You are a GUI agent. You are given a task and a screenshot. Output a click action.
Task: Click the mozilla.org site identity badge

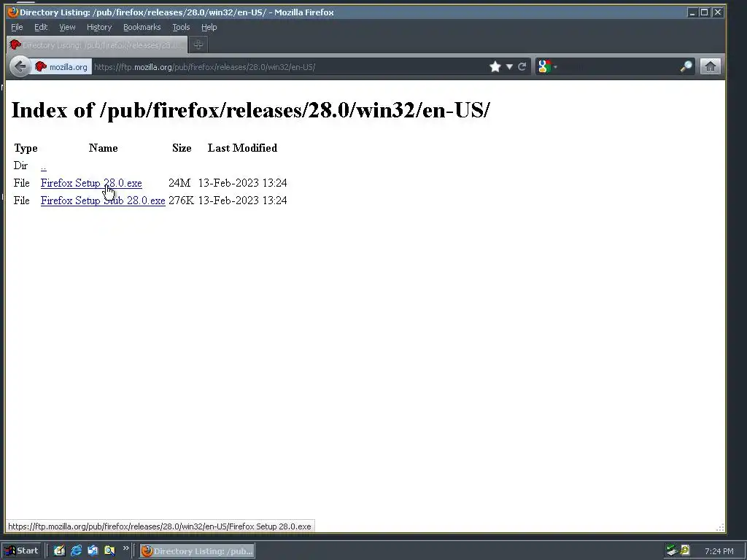(61, 67)
